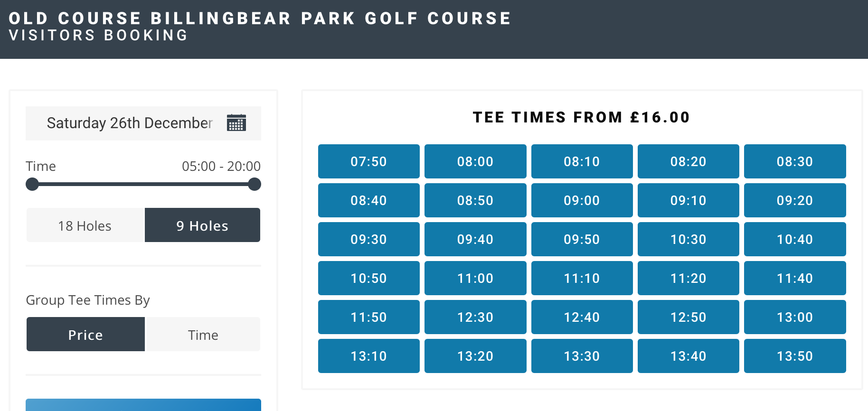Group tee times by Time
The image size is (868, 411).
tap(203, 335)
